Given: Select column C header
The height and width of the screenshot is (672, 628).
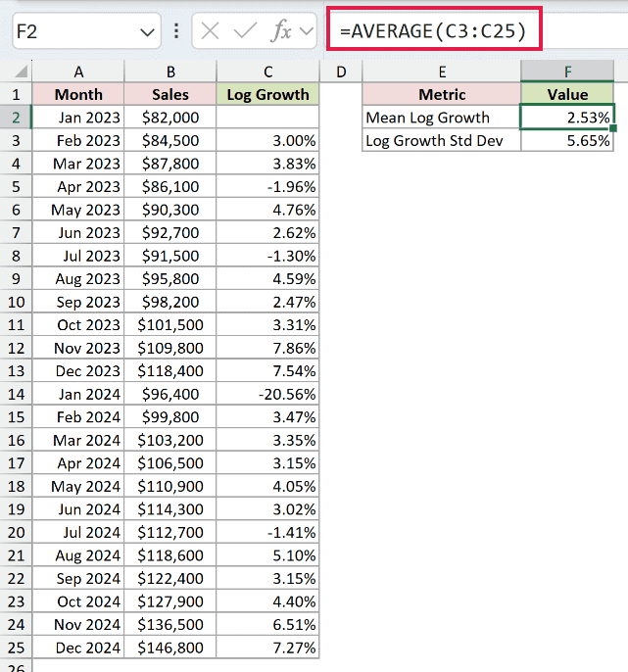Looking at the screenshot, I should 267,72.
